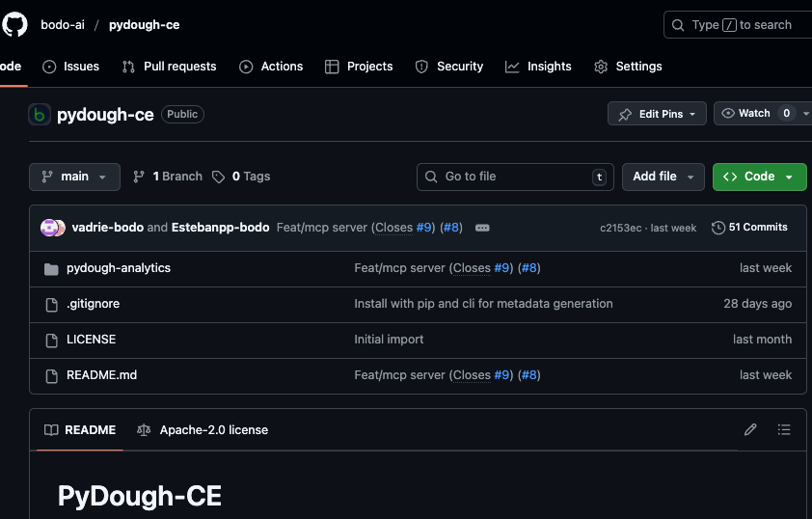Open the 'Initial import' commit message

[389, 340]
